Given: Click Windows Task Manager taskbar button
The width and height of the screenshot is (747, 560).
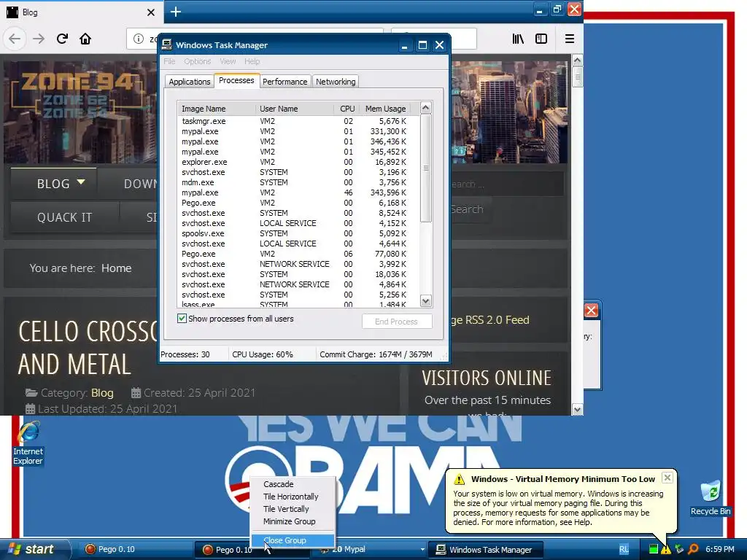Looking at the screenshot, I should click(485, 550).
